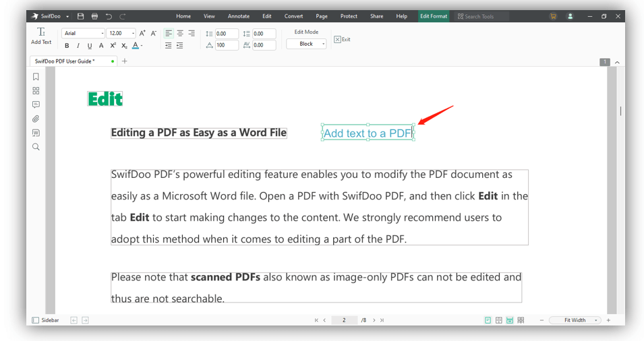Image resolution: width=644 pixels, height=341 pixels.
Task: Open the comments panel
Action: 36,104
